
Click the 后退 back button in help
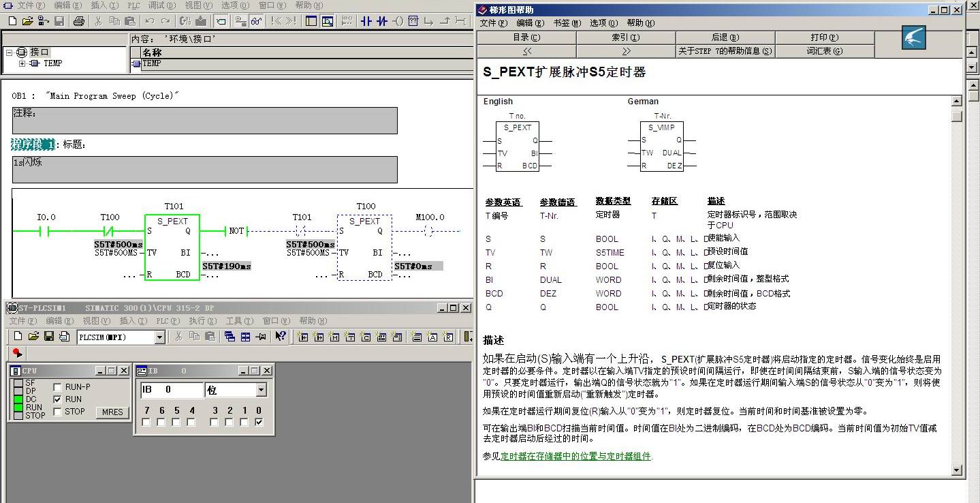click(x=725, y=37)
